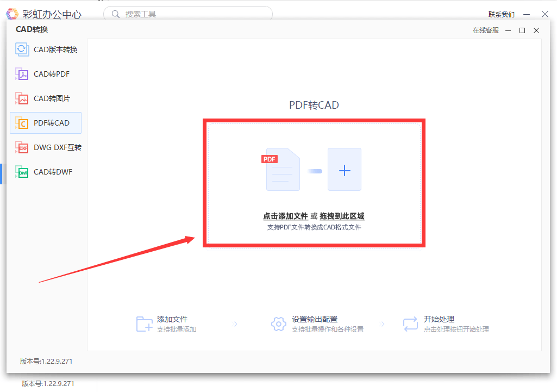Click the 添加文件 folder icon
Screen dimensions: 557x392
click(144, 324)
